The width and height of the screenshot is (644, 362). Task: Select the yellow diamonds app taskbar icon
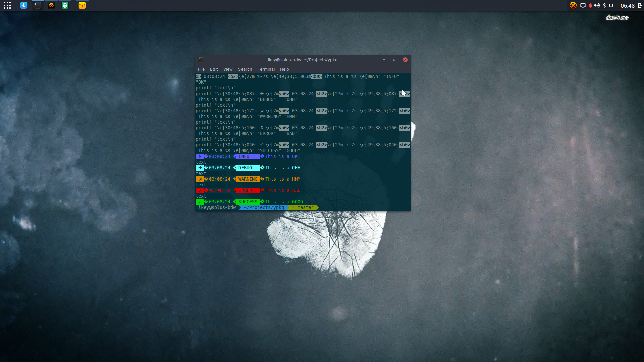(82, 5)
